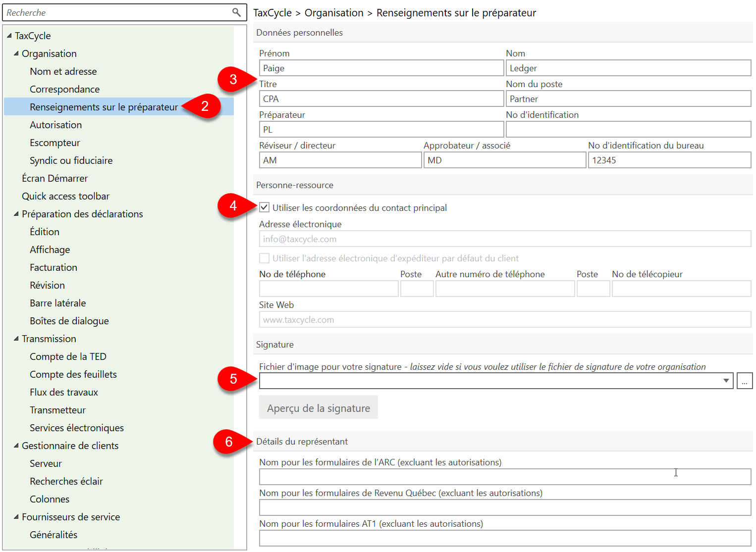Image resolution: width=756 pixels, height=552 pixels.
Task: Select 'Écran Démarrer' in the tree
Action: coord(55,178)
